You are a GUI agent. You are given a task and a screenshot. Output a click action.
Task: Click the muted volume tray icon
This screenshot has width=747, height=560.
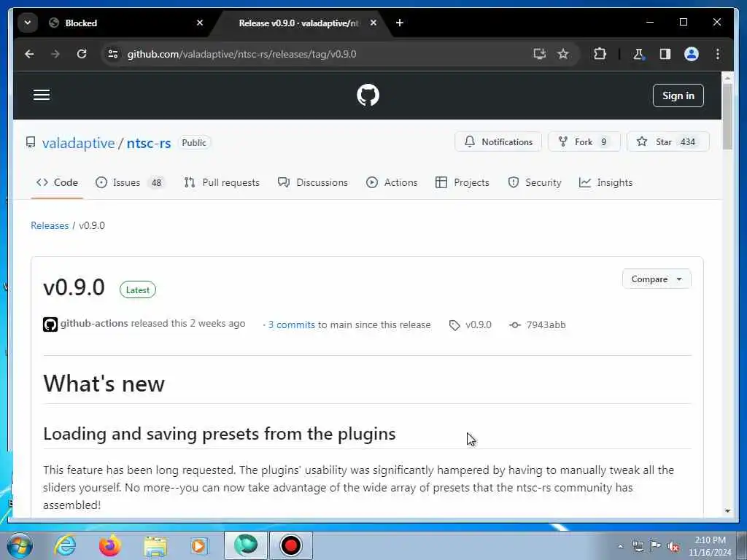pyautogui.click(x=673, y=546)
